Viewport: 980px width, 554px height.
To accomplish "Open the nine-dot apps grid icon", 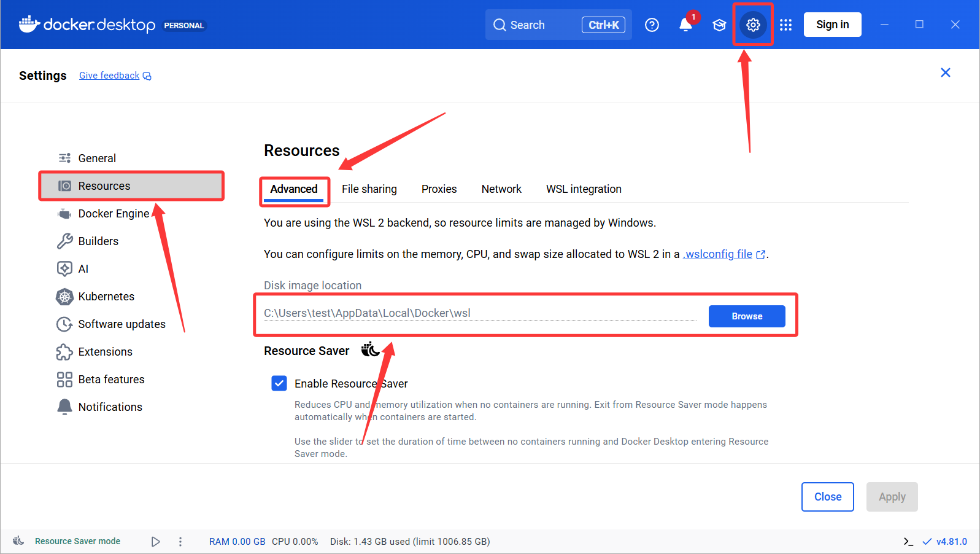I will point(786,25).
